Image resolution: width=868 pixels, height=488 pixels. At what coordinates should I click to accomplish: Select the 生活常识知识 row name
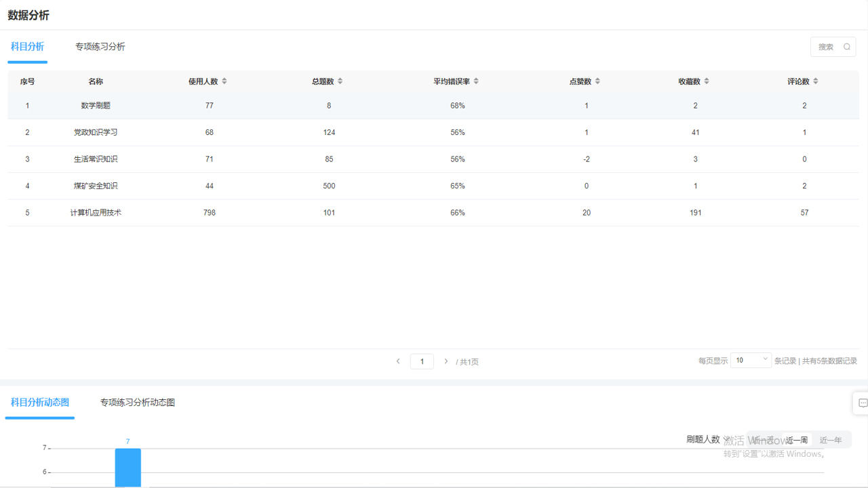[x=96, y=159]
